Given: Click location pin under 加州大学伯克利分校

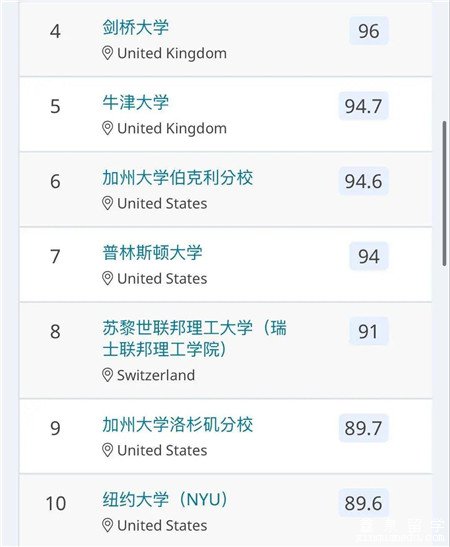Looking at the screenshot, I should pyautogui.click(x=107, y=203).
